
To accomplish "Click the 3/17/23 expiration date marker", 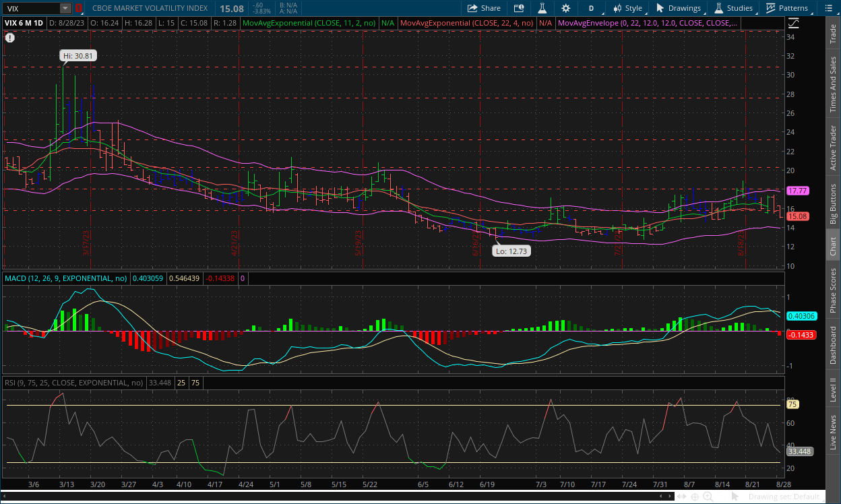I will click(x=86, y=243).
